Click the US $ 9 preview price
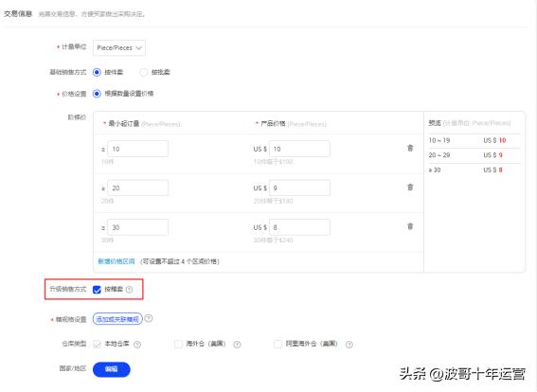The height and width of the screenshot is (392, 537). tap(492, 155)
